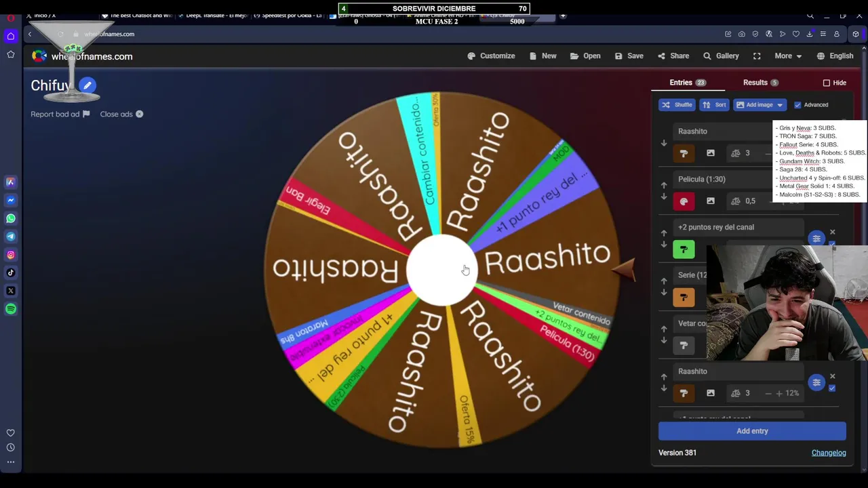Viewport: 868px width, 488px height.
Task: Toggle enabled checkbox for last Raashito entry
Action: point(832,388)
